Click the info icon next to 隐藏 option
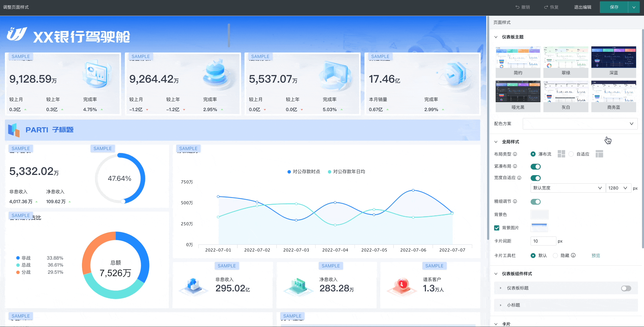Viewport: 644px width, 327px height. [573, 255]
